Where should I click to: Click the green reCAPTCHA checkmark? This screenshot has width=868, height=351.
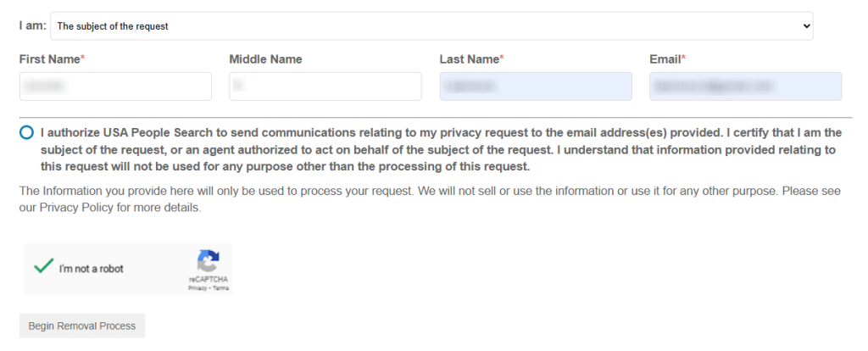point(41,267)
